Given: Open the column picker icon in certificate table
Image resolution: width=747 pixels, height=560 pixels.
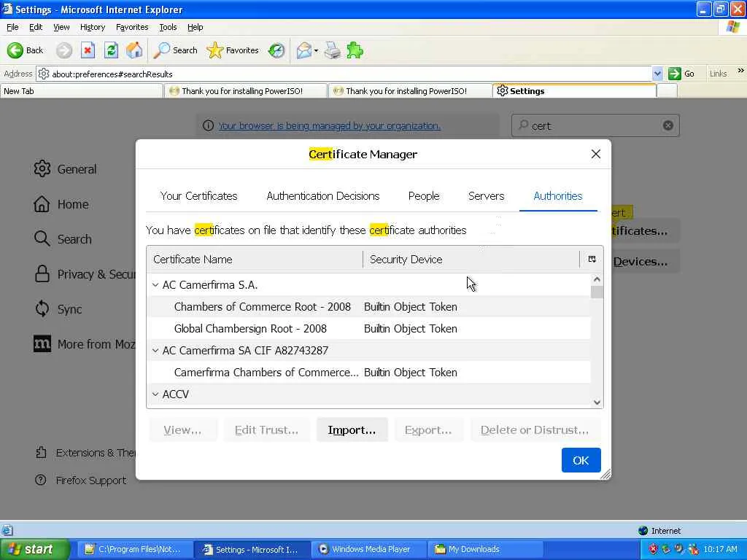Looking at the screenshot, I should [x=592, y=259].
